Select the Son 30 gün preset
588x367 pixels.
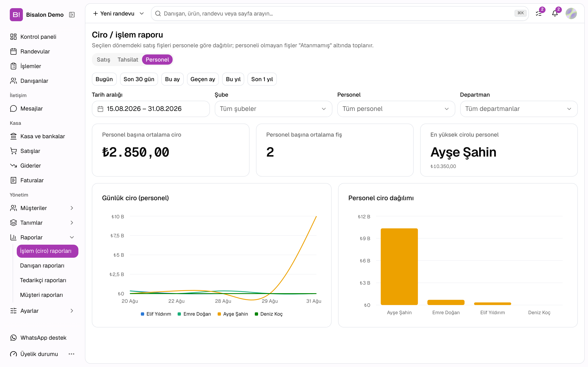point(139,79)
